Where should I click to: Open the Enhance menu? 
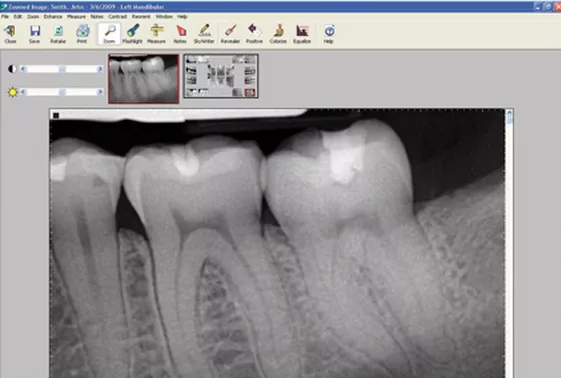point(53,17)
